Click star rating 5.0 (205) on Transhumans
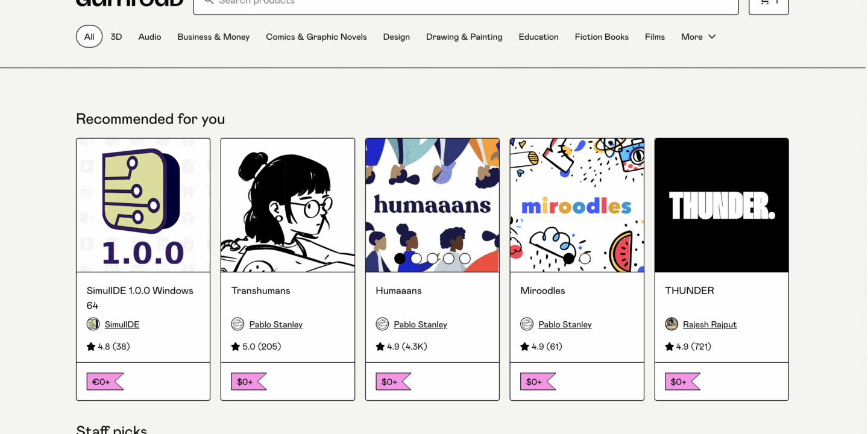 (256, 347)
